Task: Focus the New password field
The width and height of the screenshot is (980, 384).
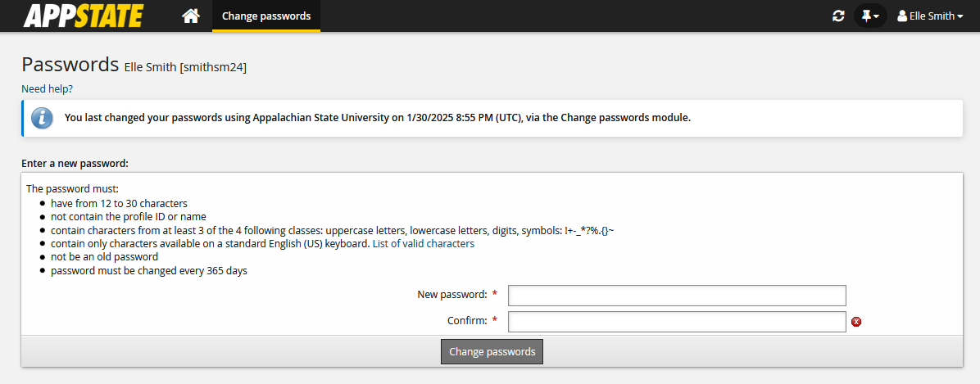Action: click(x=677, y=296)
